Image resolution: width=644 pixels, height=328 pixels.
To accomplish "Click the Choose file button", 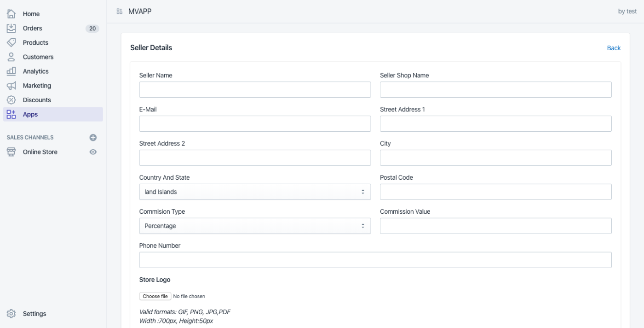I will pyautogui.click(x=155, y=296).
